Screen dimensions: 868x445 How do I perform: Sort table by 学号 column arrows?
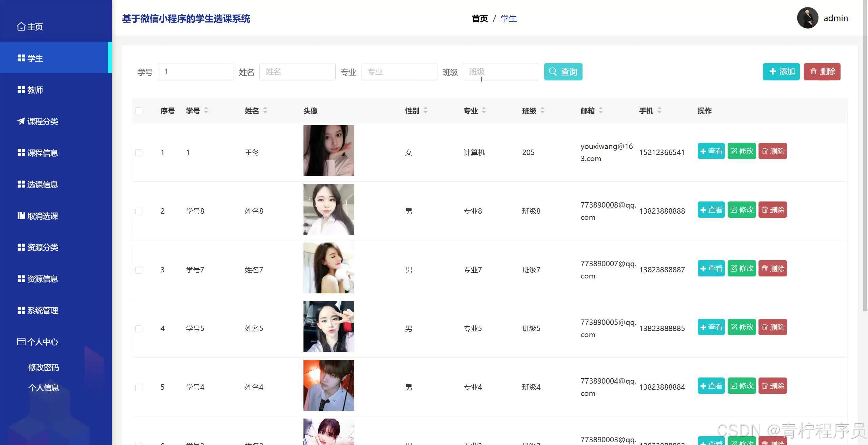(x=206, y=110)
